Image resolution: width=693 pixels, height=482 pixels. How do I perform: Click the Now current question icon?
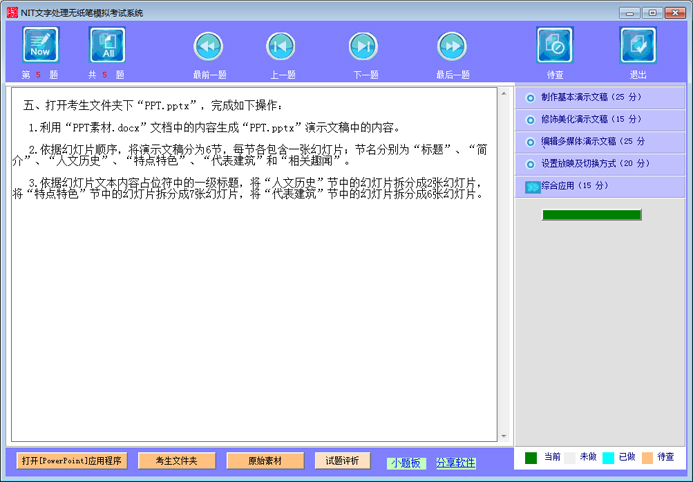pyautogui.click(x=41, y=46)
